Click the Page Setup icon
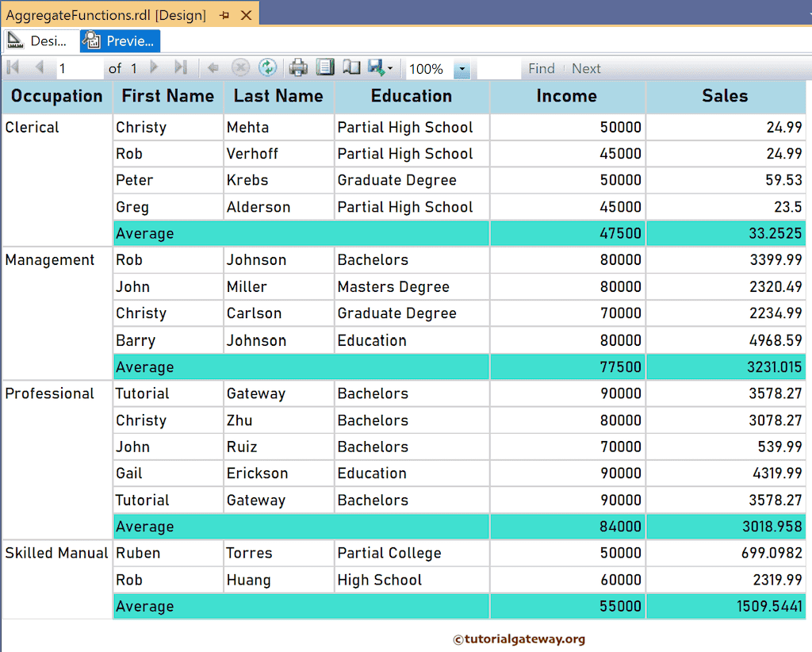This screenshot has height=652, width=812. [350, 67]
